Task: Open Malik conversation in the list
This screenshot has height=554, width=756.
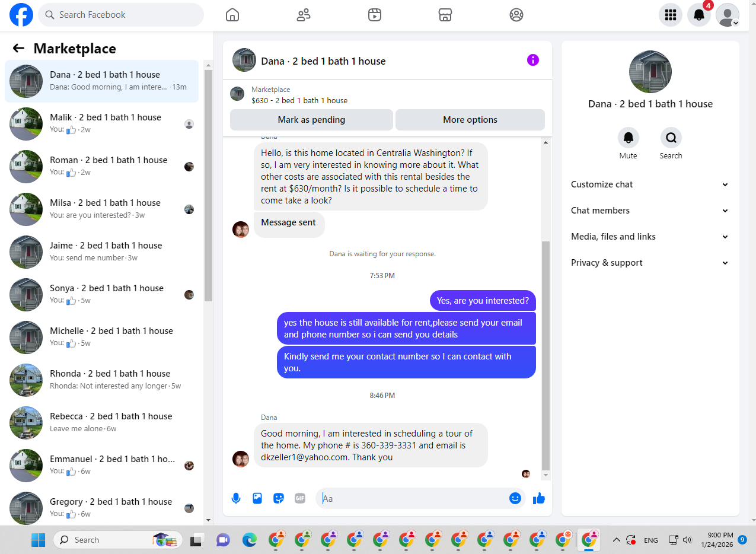Action: pos(102,124)
